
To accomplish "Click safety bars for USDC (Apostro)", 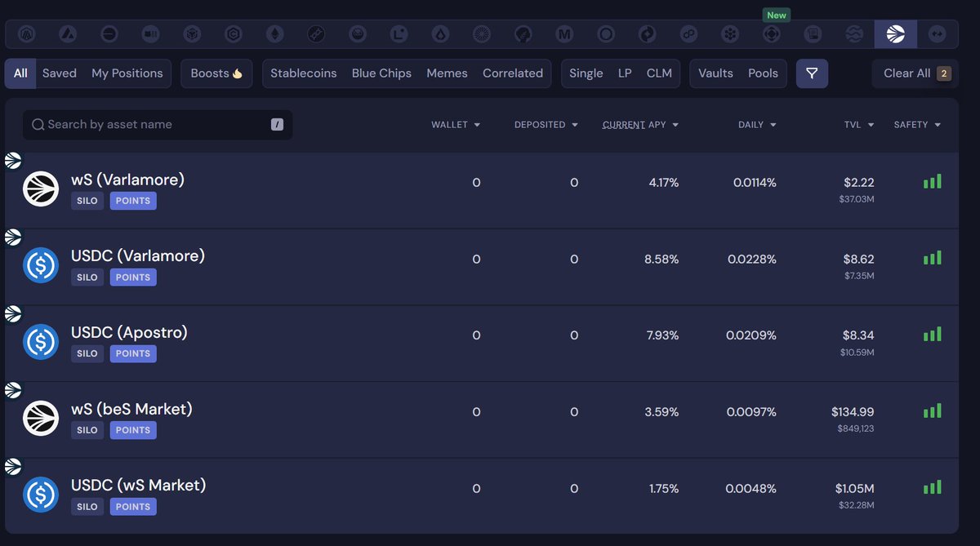I will [x=933, y=335].
